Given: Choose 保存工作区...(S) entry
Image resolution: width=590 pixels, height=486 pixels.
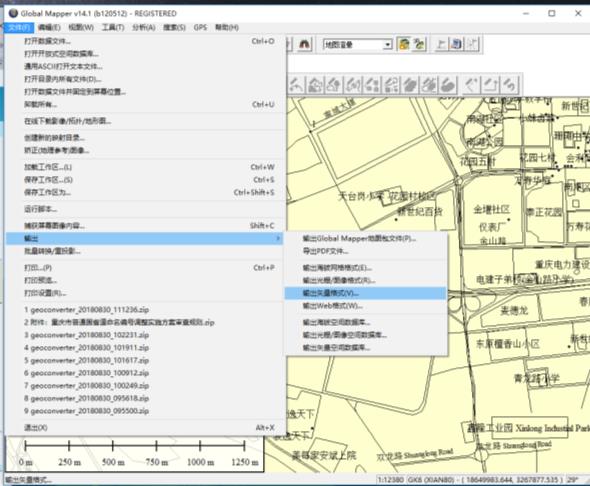Looking at the screenshot, I should coord(145,180).
